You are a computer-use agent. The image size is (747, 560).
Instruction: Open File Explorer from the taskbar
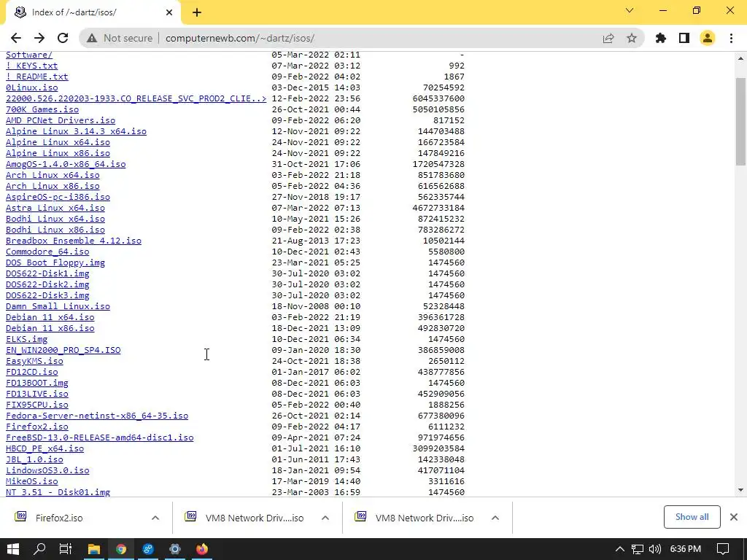click(94, 549)
